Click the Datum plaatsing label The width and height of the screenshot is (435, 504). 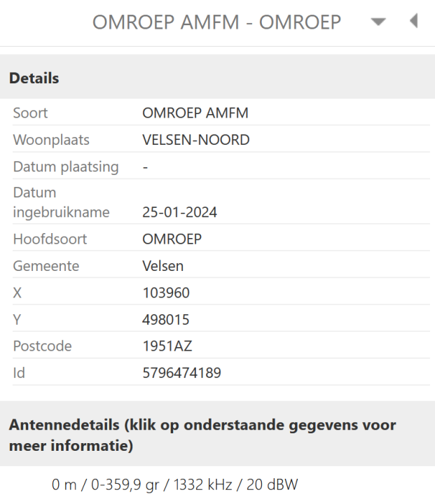click(x=65, y=167)
